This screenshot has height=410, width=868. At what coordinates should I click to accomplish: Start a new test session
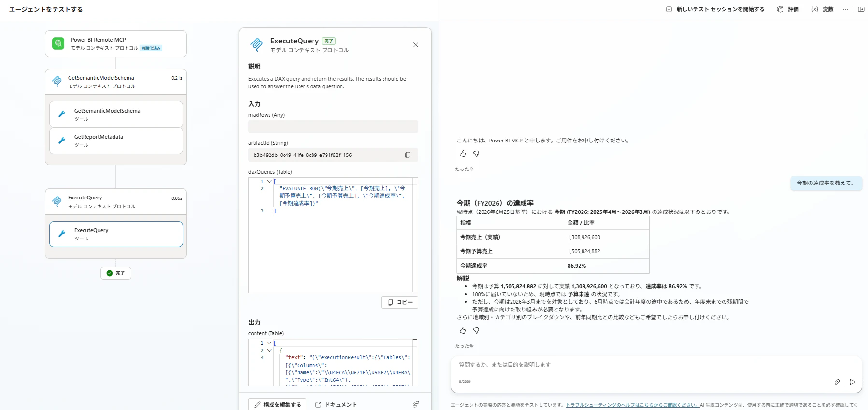coord(715,9)
